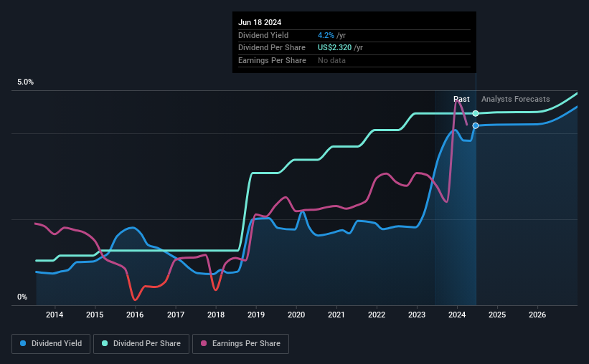Click the Jun 18 2024 tooltip date
This screenshot has height=364, width=589.
[260, 22]
